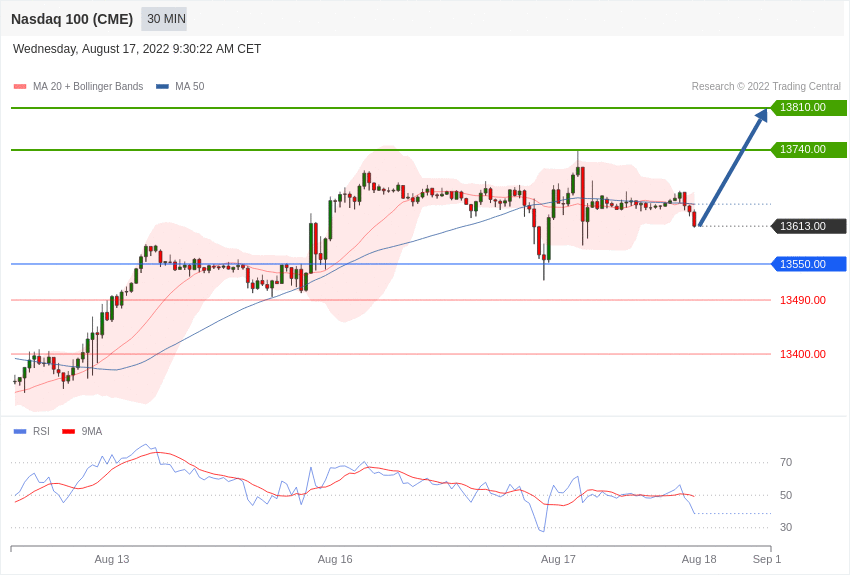Screen dimensions: 850x576
Task: Click the RSI blue legend swatch
Action: [x=20, y=431]
